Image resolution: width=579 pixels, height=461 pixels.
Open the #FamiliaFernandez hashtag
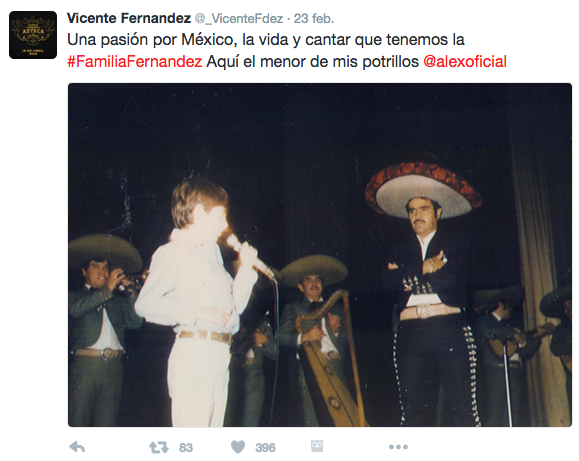click(x=135, y=62)
